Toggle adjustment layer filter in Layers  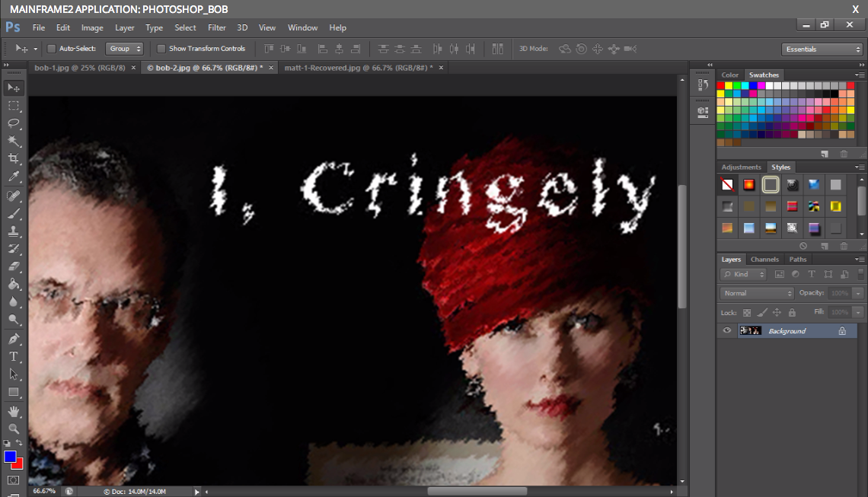[796, 274]
